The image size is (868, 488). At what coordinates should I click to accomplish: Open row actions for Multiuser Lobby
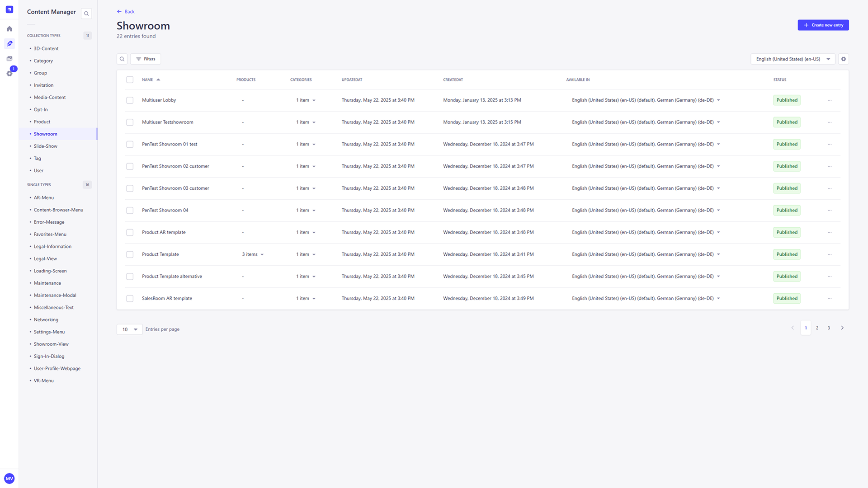[830, 100]
